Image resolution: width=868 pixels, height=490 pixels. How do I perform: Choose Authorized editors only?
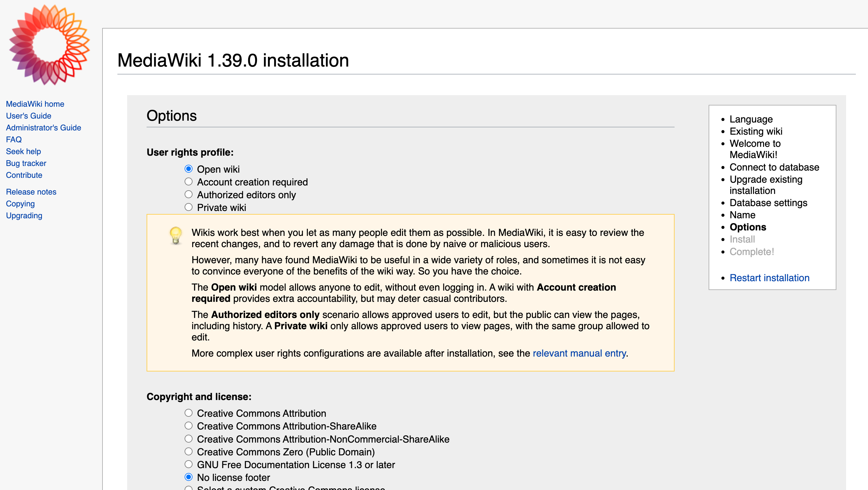point(188,194)
